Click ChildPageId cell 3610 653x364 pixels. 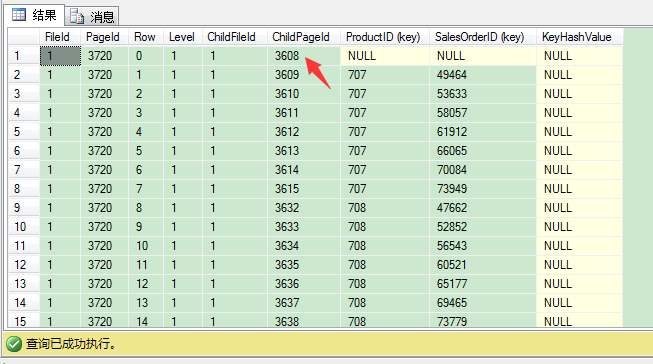[x=304, y=94]
